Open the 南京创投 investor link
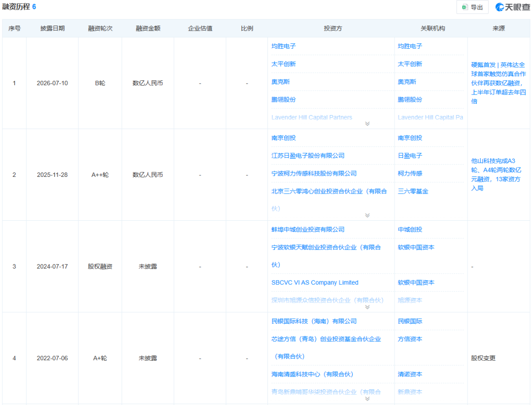 coord(284,138)
